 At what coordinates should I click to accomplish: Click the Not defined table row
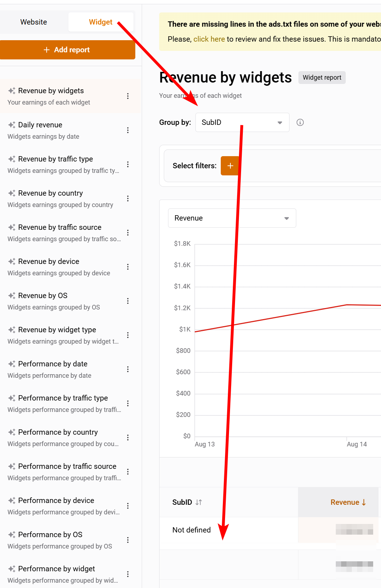tap(192, 530)
